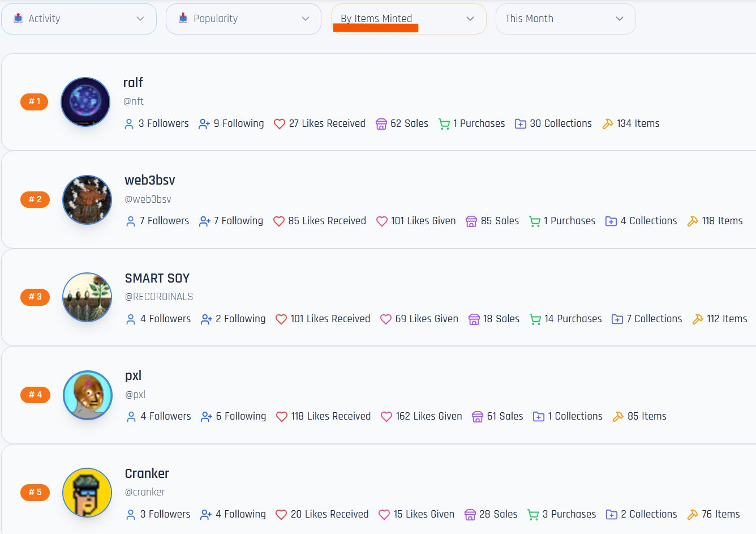
Task: Click SMART SOY's followers person icon
Action: click(x=131, y=319)
